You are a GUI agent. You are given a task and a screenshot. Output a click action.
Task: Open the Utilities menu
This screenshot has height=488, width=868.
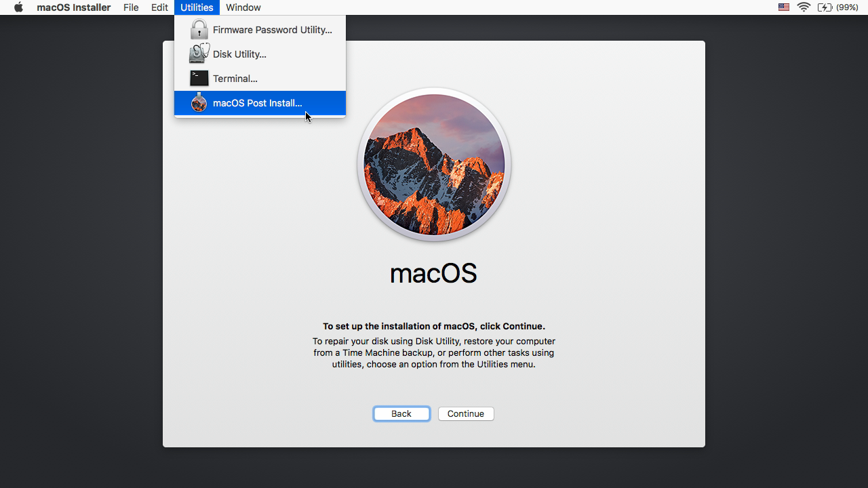[x=197, y=7]
